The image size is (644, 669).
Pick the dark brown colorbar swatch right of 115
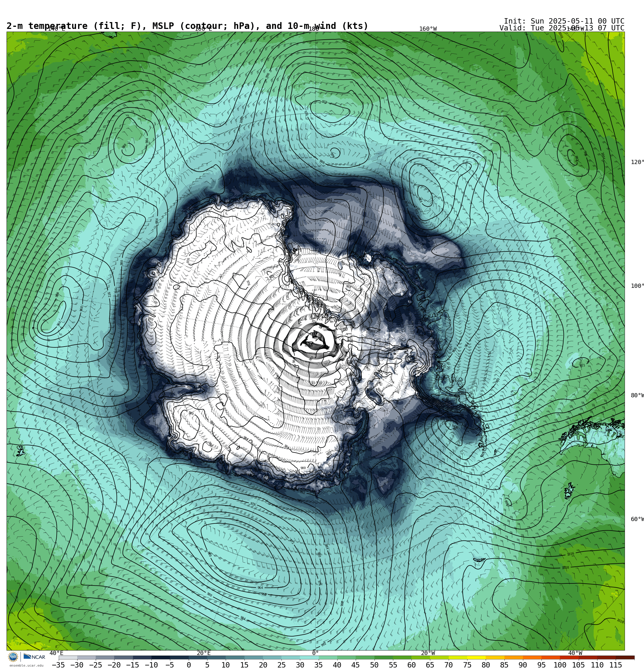[625, 657]
